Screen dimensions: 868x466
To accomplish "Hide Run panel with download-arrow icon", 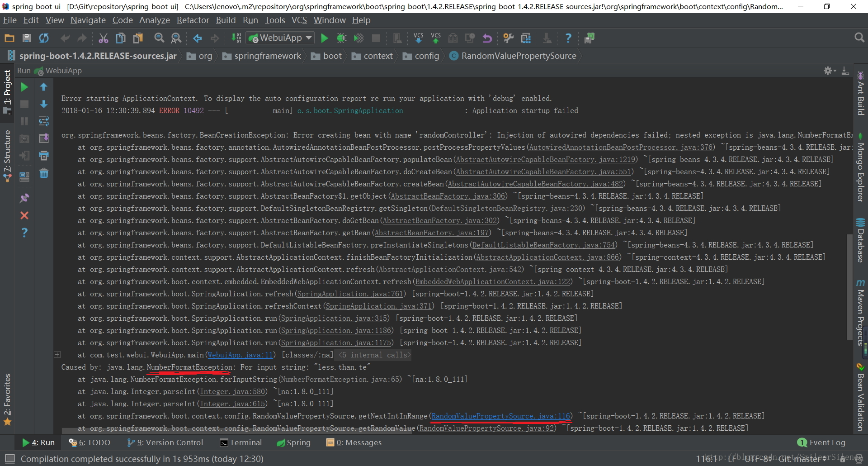I will pos(845,71).
